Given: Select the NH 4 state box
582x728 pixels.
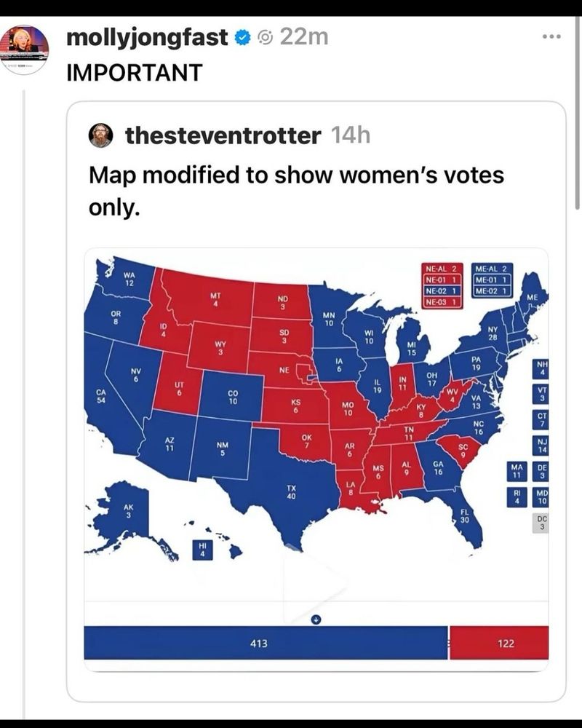Looking at the screenshot, I should point(541,368).
